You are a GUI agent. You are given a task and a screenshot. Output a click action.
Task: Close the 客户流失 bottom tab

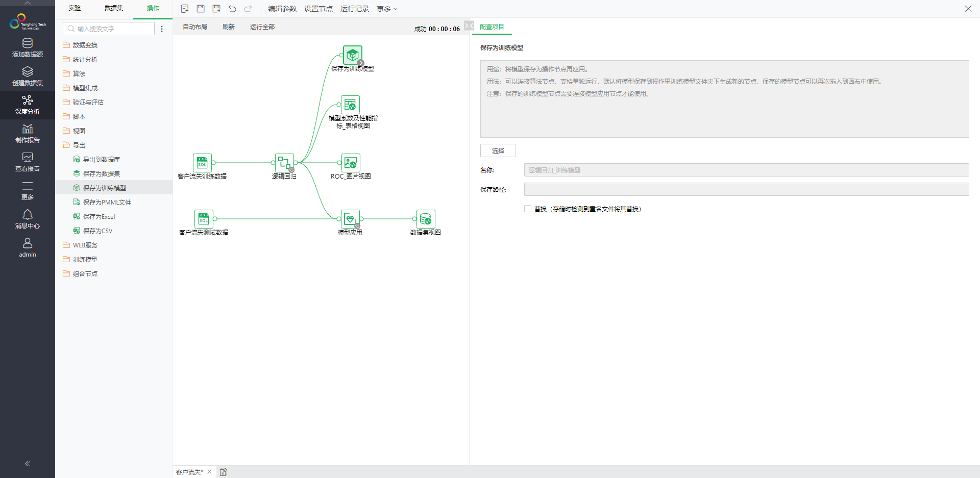pyautogui.click(x=209, y=472)
